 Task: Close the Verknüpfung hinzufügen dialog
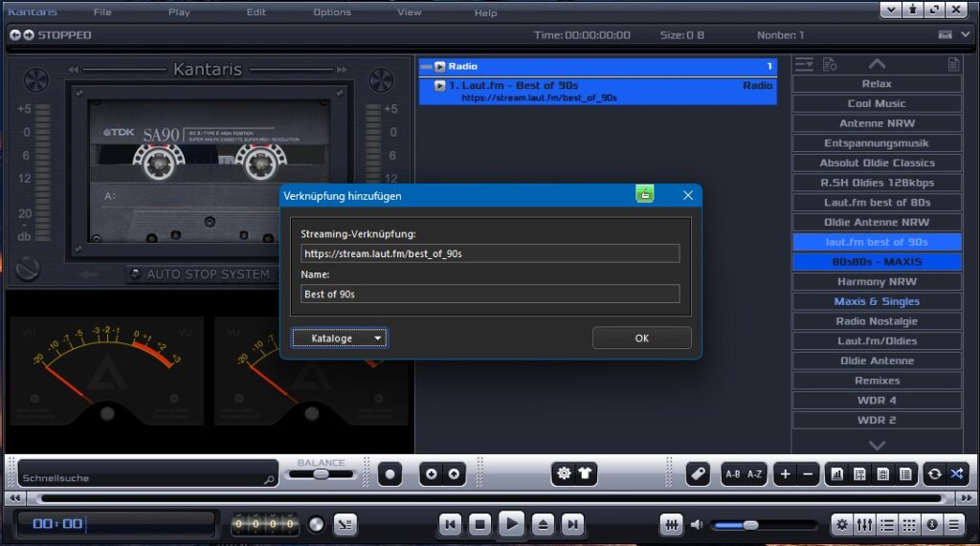click(x=687, y=195)
